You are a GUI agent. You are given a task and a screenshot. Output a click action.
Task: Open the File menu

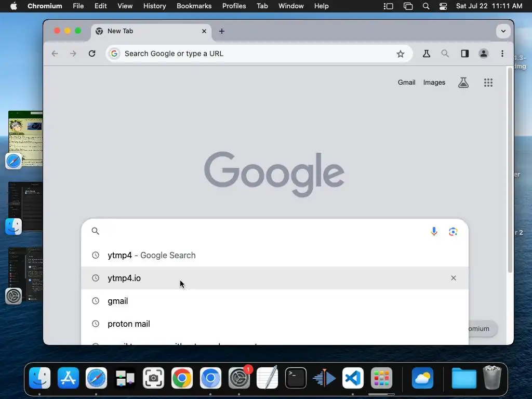click(x=78, y=6)
